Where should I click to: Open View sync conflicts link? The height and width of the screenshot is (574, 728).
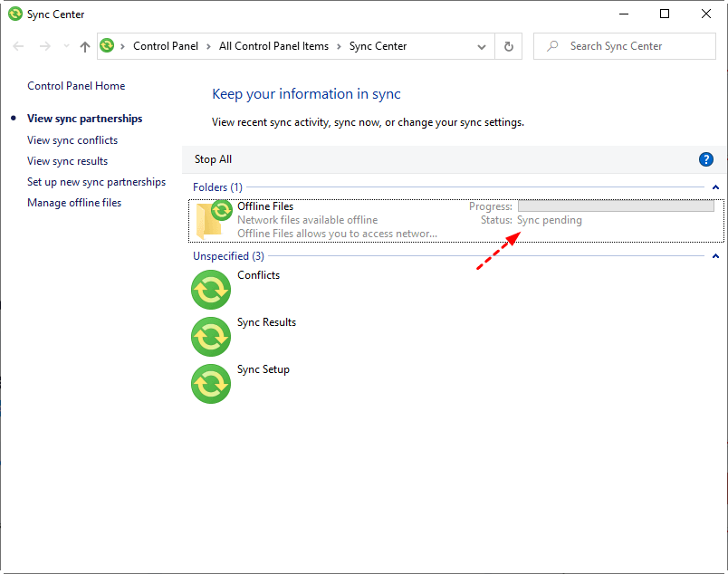72,140
